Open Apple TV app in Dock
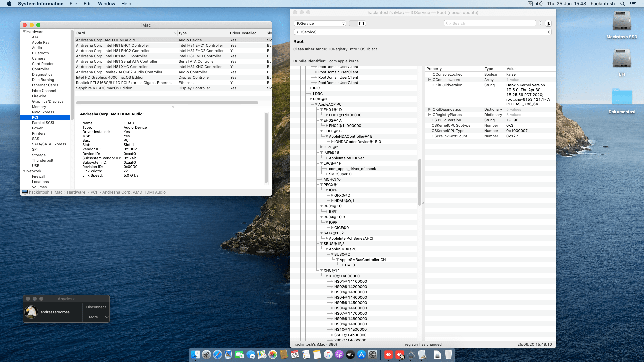644x362 pixels. [350, 354]
